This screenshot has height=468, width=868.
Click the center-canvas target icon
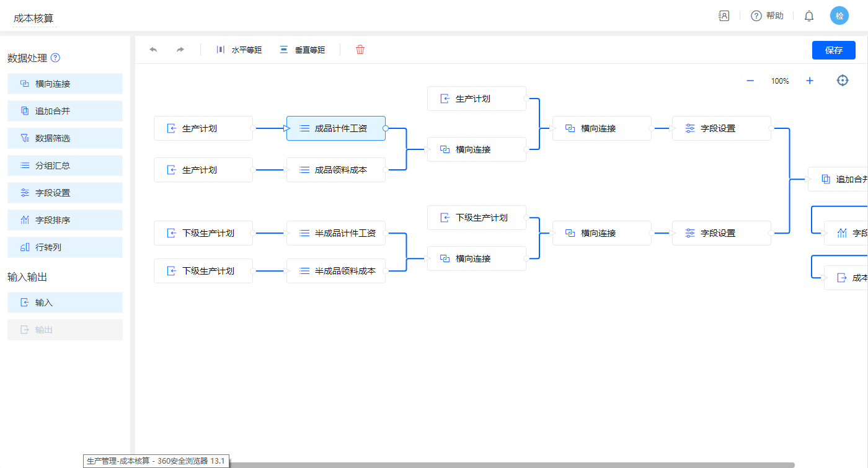[842, 81]
